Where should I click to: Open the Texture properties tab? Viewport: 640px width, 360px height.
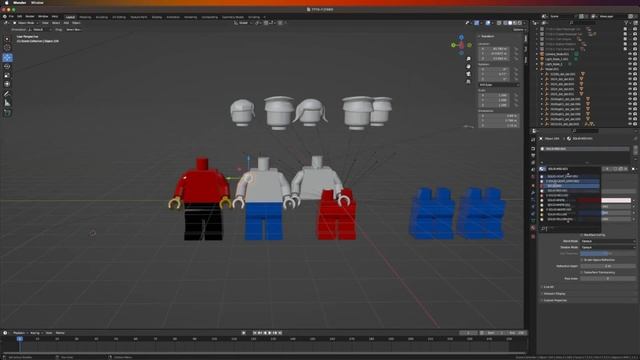(533, 237)
